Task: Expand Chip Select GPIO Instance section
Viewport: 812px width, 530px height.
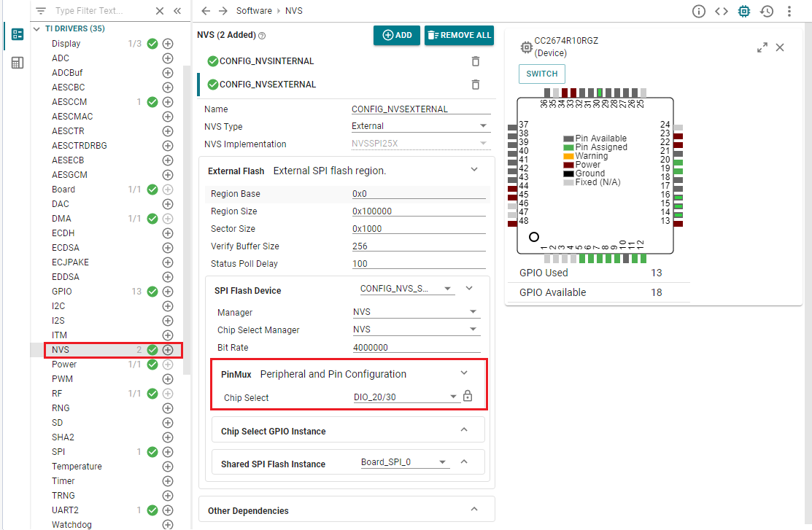Action: click(464, 430)
